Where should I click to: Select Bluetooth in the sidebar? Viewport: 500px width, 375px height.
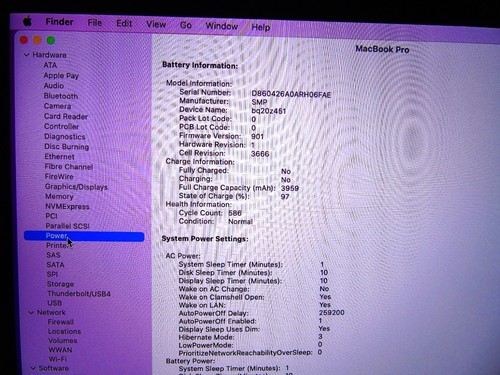pyautogui.click(x=61, y=96)
